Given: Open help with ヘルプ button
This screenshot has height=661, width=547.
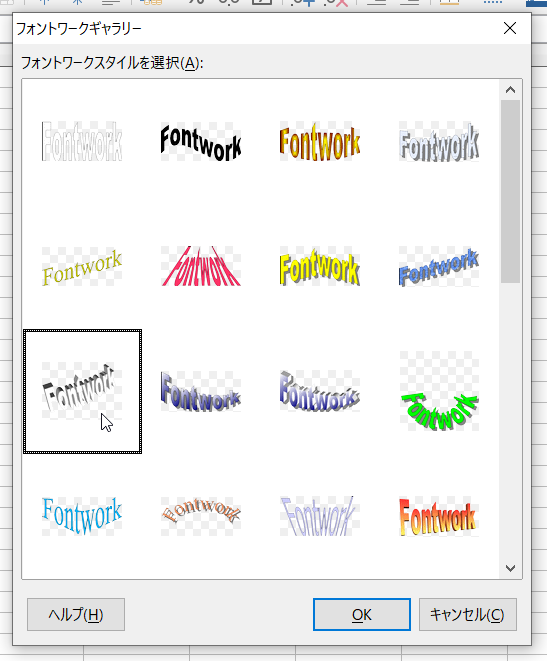Looking at the screenshot, I should [76, 615].
